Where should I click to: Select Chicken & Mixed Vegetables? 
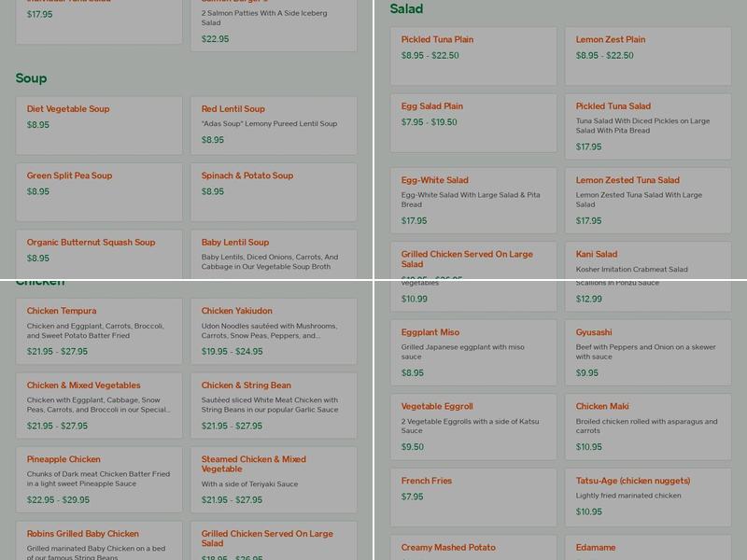tap(99, 405)
